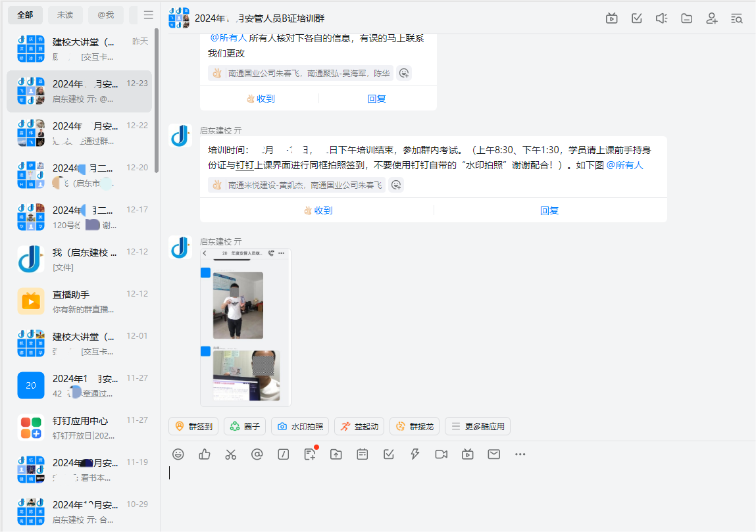Open the 益起动 app shortcut
Image resolution: width=756 pixels, height=532 pixels.
pos(359,427)
